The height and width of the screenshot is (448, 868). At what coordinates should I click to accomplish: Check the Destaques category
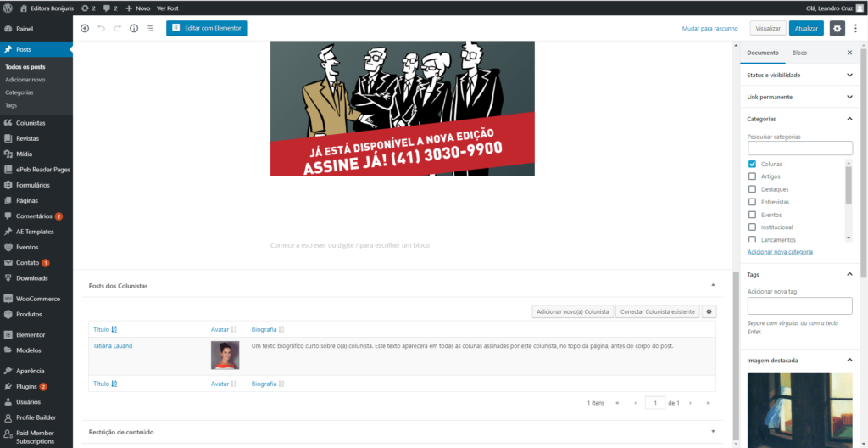pos(752,189)
